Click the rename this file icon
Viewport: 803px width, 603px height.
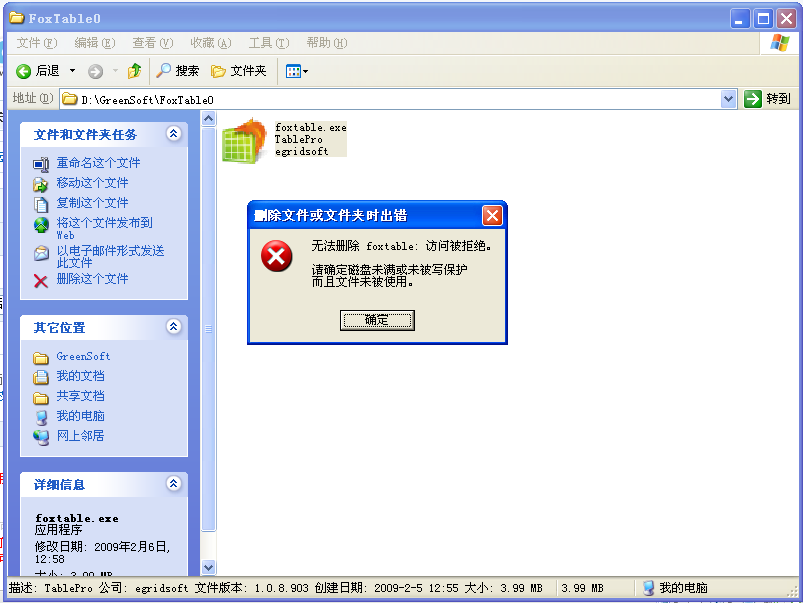coord(41,163)
